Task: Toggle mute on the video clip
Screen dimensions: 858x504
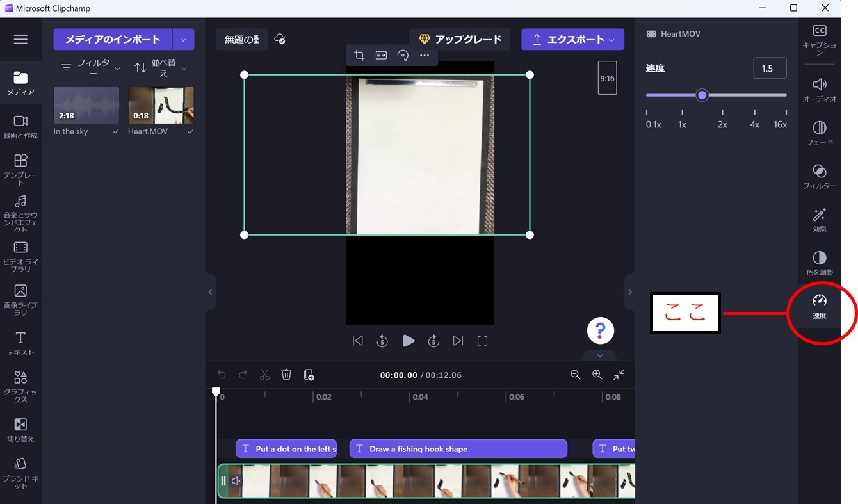Action: (x=236, y=481)
